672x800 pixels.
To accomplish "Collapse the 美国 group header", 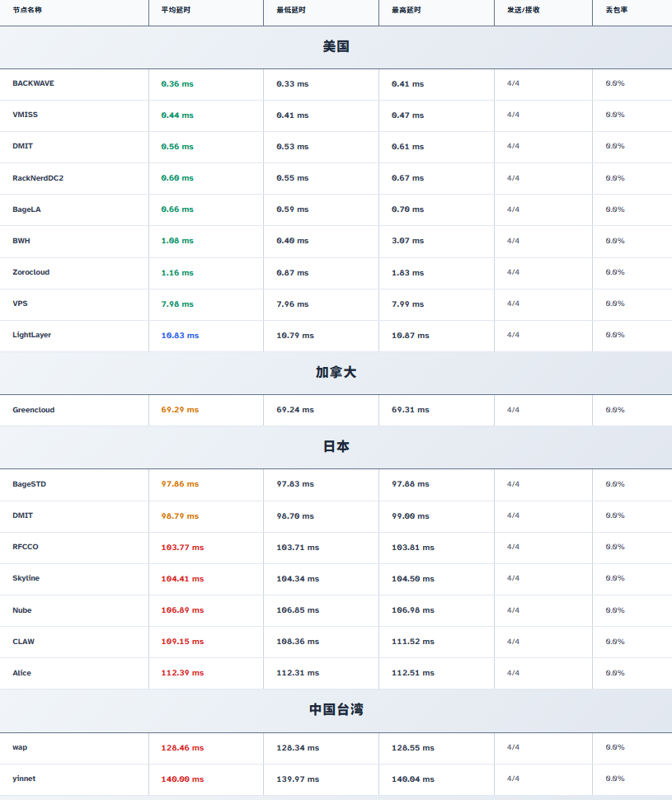I will 336,47.
